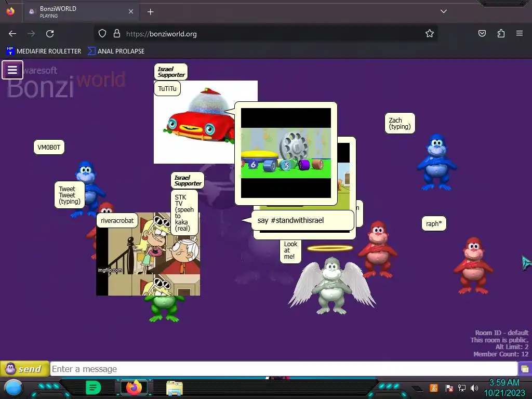Show hidden tray icons
Viewport: 532px width, 399px height.
417,388
